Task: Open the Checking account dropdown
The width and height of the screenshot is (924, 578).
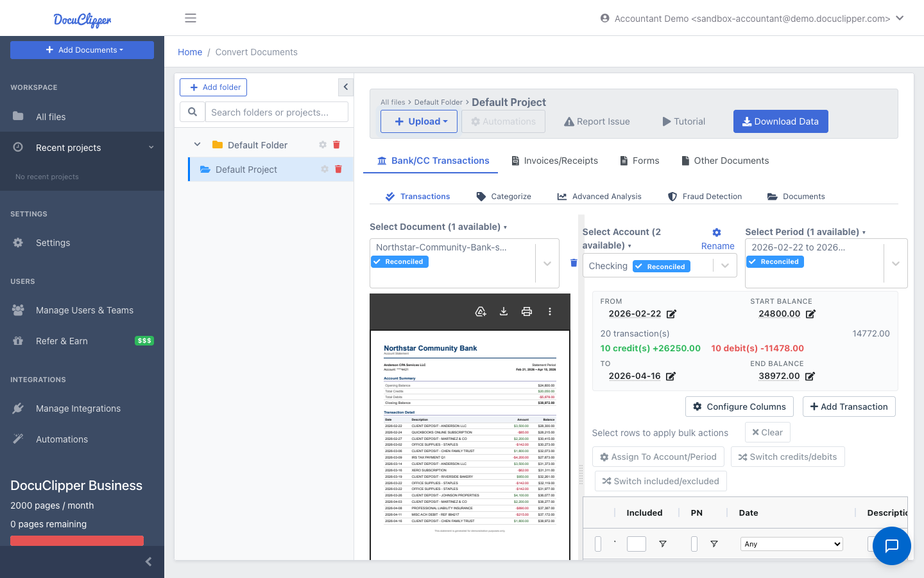Action: (725, 266)
